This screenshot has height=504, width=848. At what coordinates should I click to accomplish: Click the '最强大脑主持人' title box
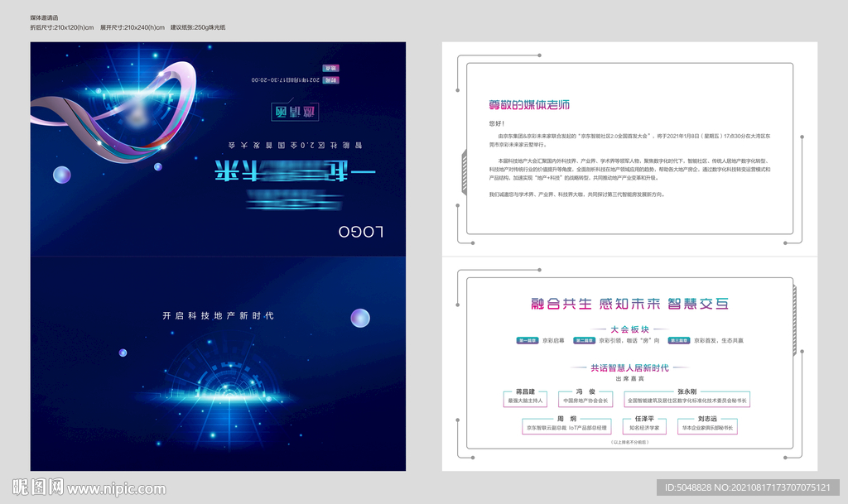525,401
